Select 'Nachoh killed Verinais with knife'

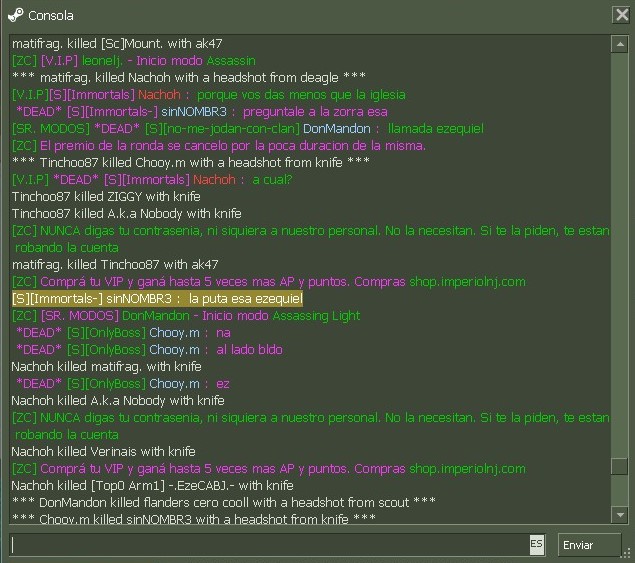pos(103,452)
